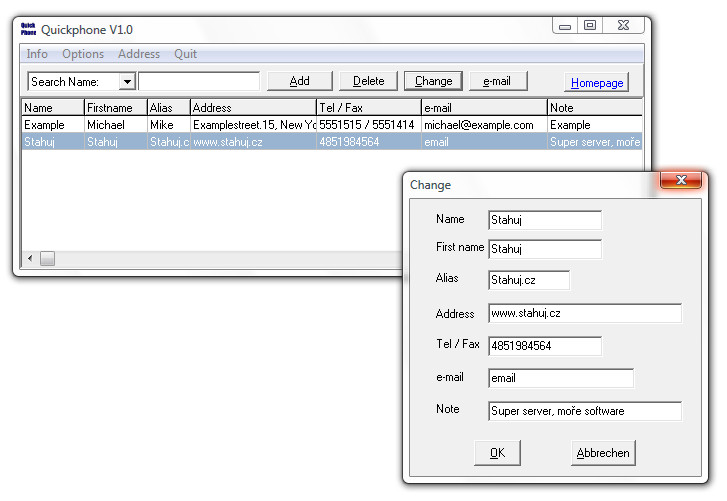
Task: Click the 5551515 / 5551414 phone cell
Action: tap(369, 125)
